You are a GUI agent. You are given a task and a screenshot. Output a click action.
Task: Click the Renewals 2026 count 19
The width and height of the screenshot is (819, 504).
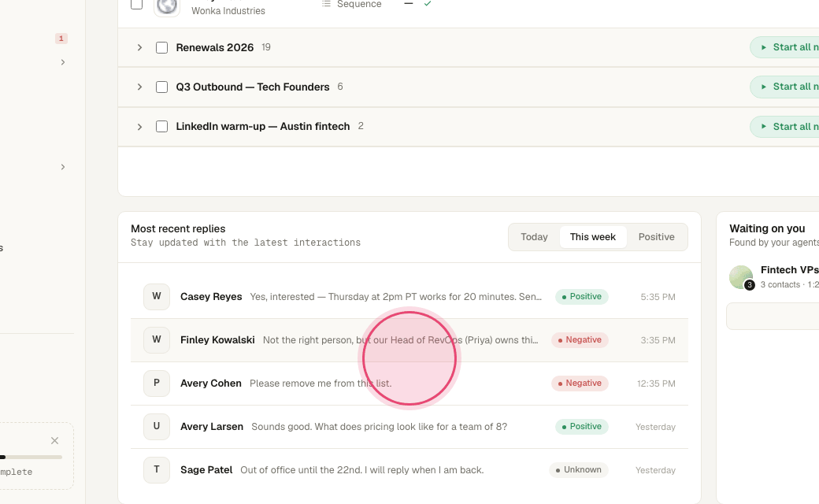click(x=266, y=47)
